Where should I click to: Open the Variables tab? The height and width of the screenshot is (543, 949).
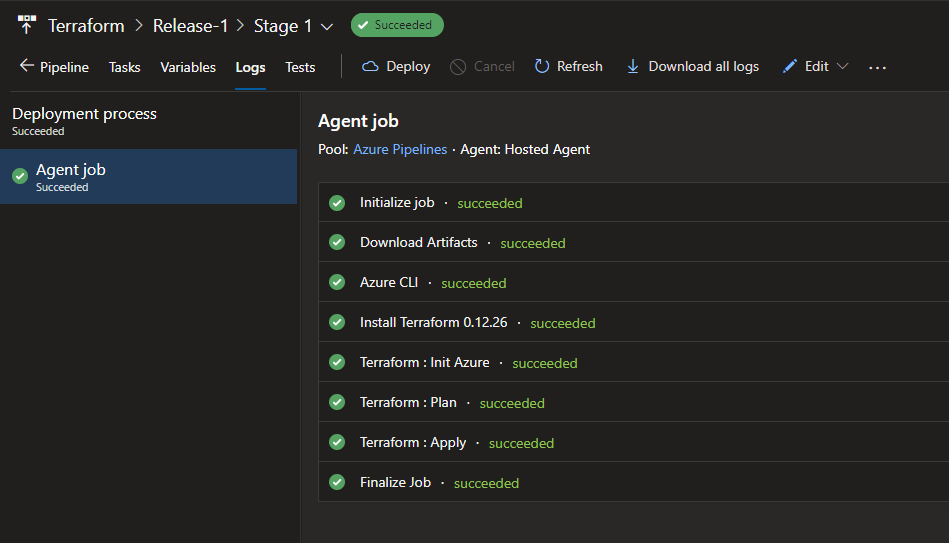point(188,67)
